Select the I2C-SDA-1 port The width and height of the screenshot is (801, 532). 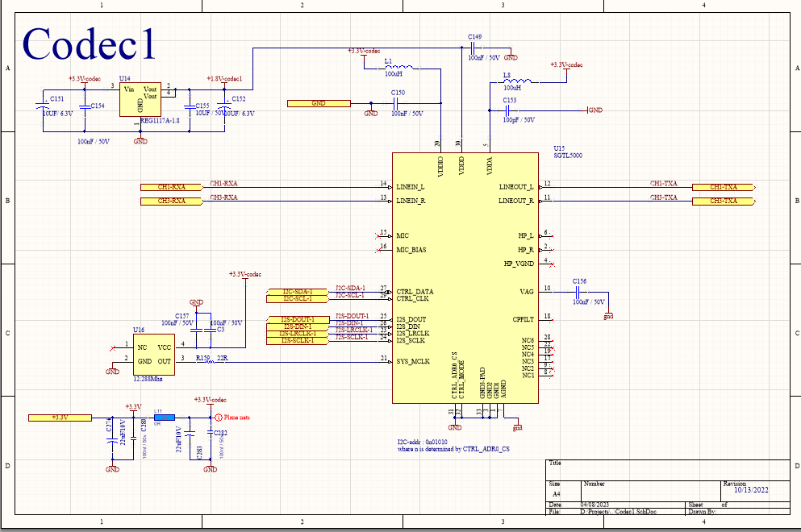coord(299,291)
